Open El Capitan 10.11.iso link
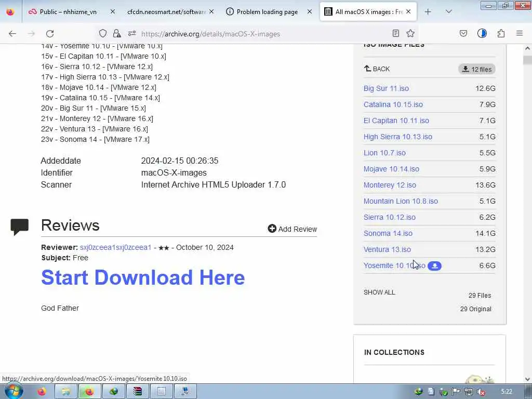This screenshot has width=532, height=399. pyautogui.click(x=396, y=121)
